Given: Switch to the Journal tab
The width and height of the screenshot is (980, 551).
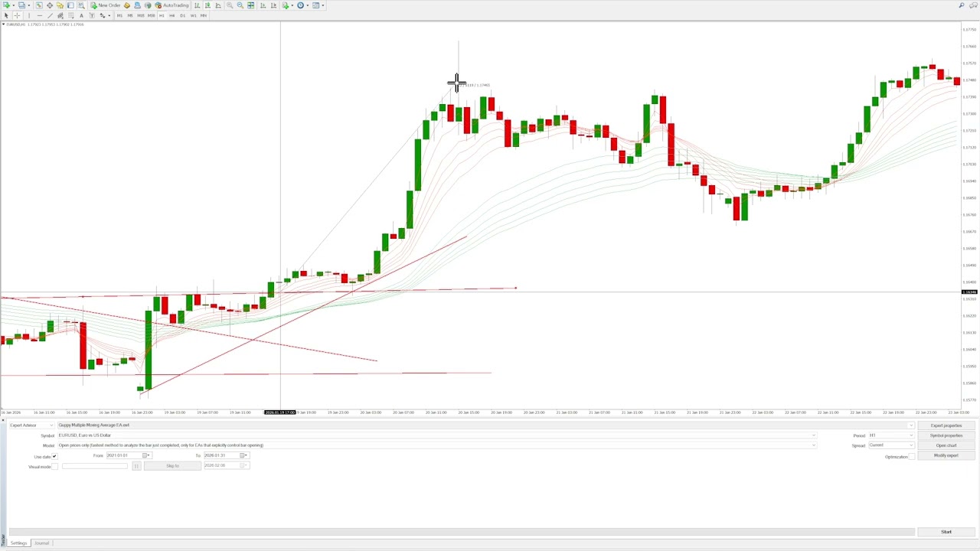Looking at the screenshot, I should (x=41, y=543).
